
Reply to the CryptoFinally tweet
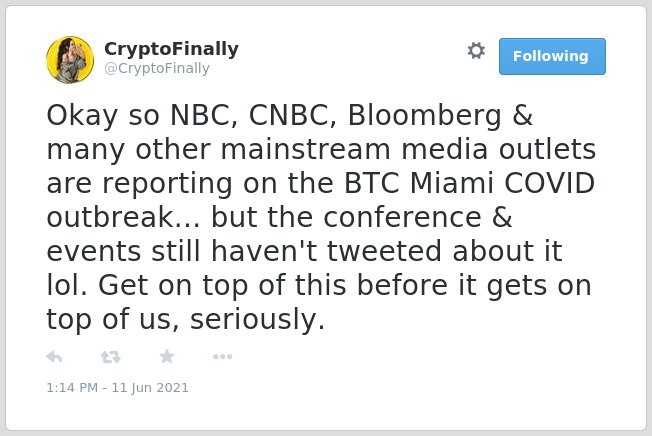[54, 357]
